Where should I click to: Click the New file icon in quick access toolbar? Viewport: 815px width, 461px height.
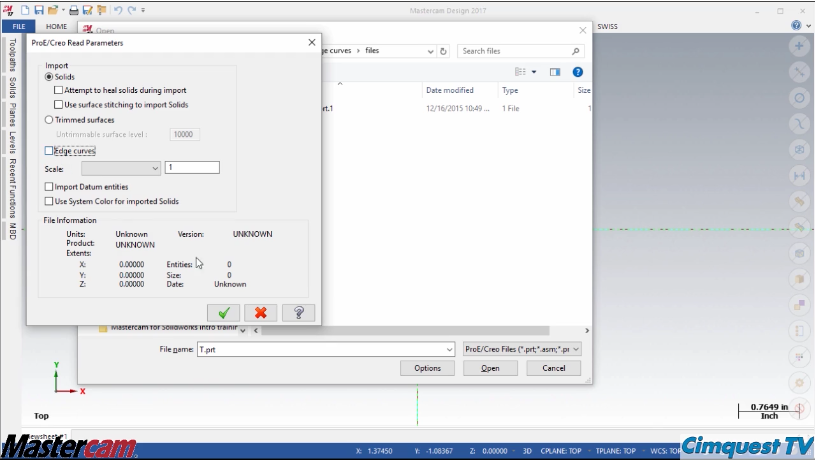25,10
